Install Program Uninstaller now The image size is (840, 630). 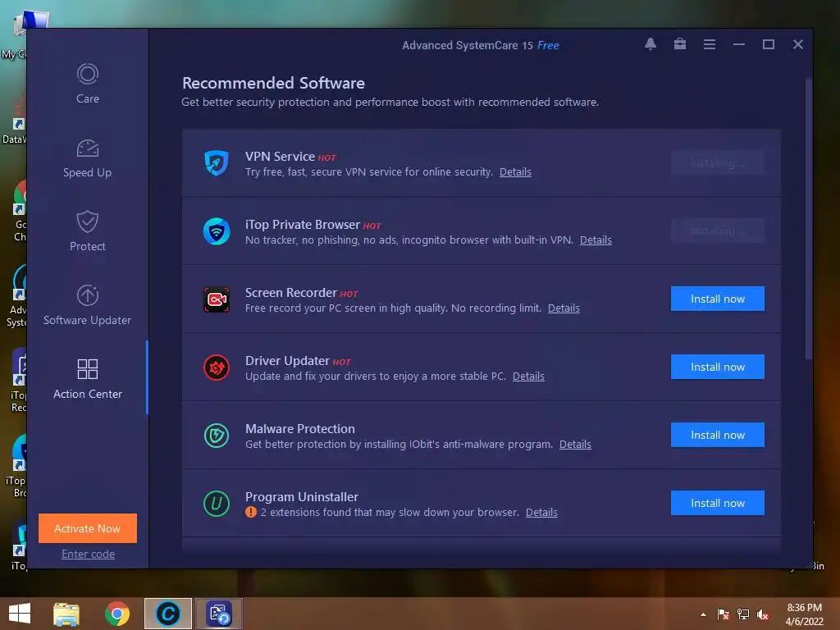[717, 503]
